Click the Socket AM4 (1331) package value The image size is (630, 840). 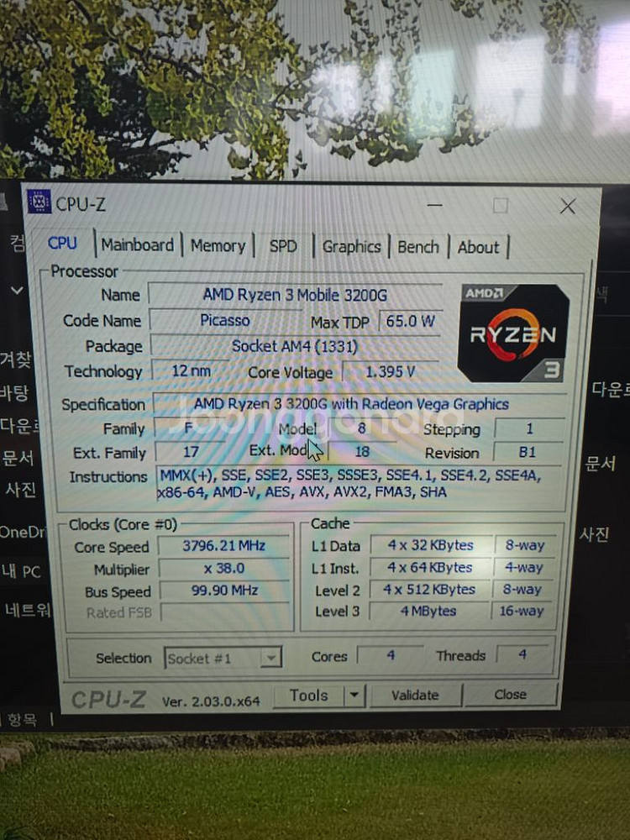point(295,346)
